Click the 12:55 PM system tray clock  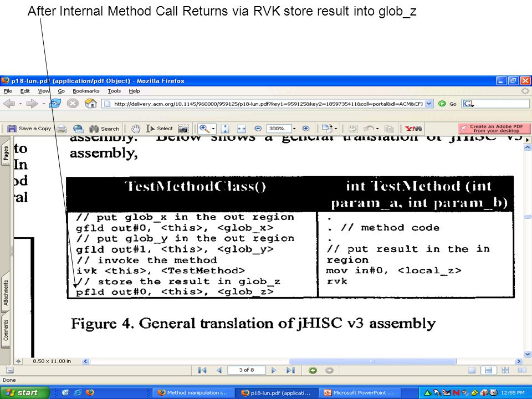(513, 392)
